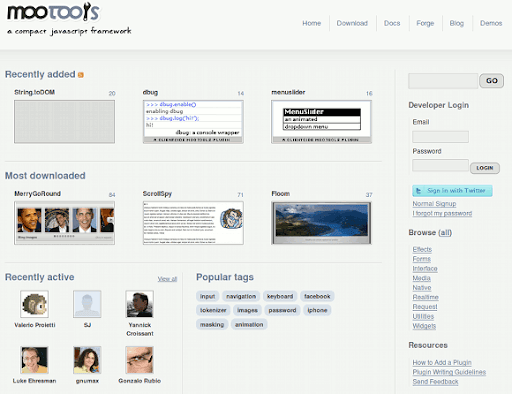The width and height of the screenshot is (512, 394).
Task: Go to the Home menu item
Action: (312, 23)
